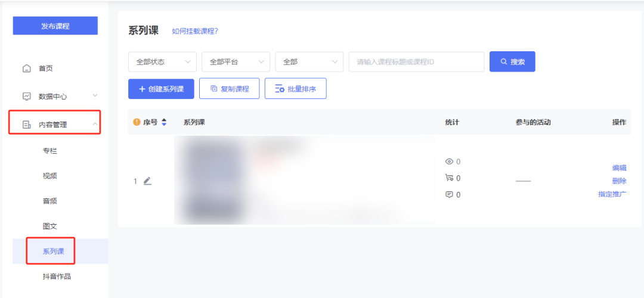
Task: Click the chart icon beside 数据中心
Action: click(x=26, y=97)
